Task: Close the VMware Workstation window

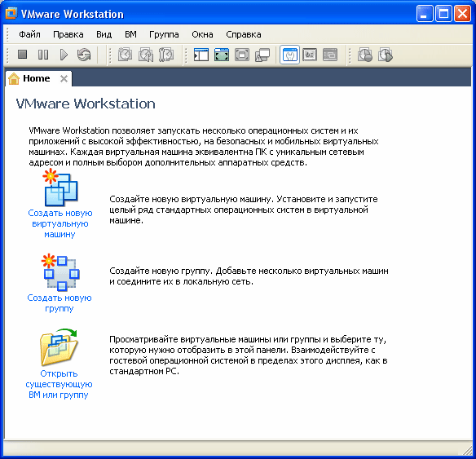Action: [462, 14]
